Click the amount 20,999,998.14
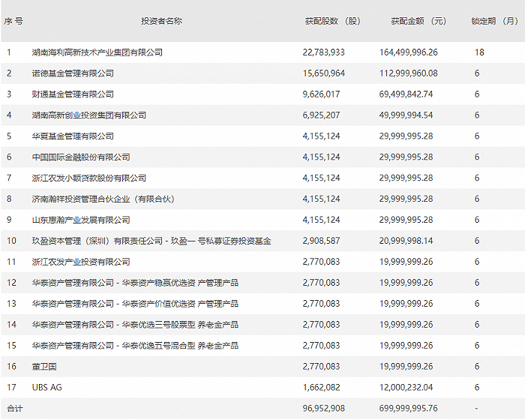 point(406,241)
